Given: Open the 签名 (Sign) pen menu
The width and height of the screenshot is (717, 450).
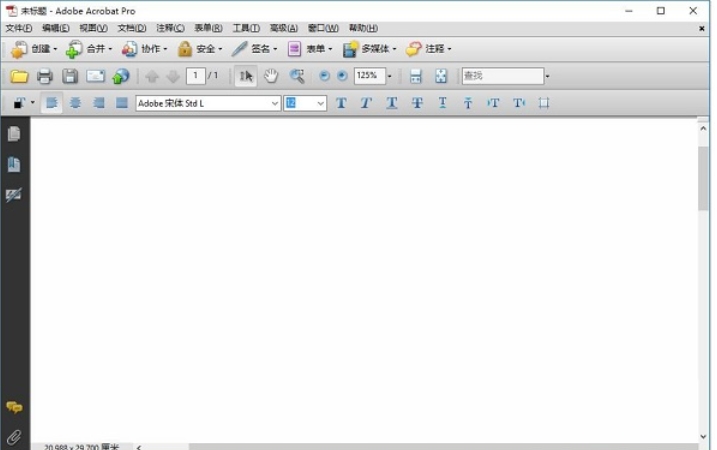Looking at the screenshot, I should click(x=254, y=49).
